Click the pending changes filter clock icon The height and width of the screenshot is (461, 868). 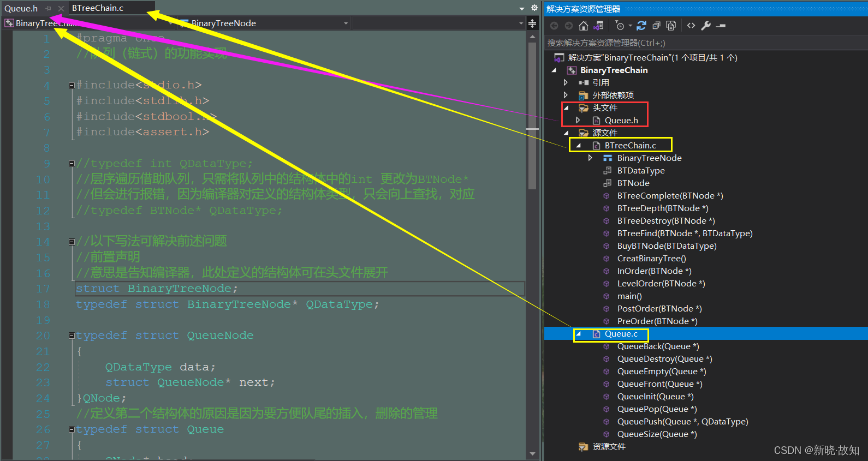click(620, 26)
